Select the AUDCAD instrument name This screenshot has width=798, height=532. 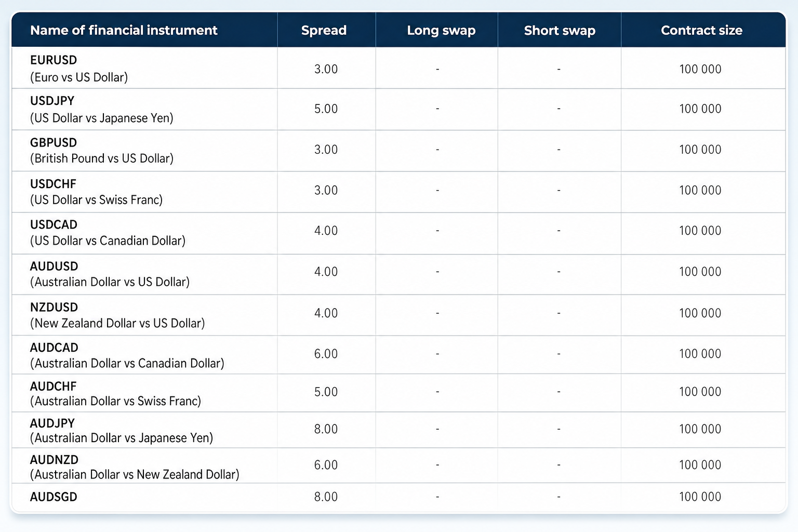(x=54, y=348)
